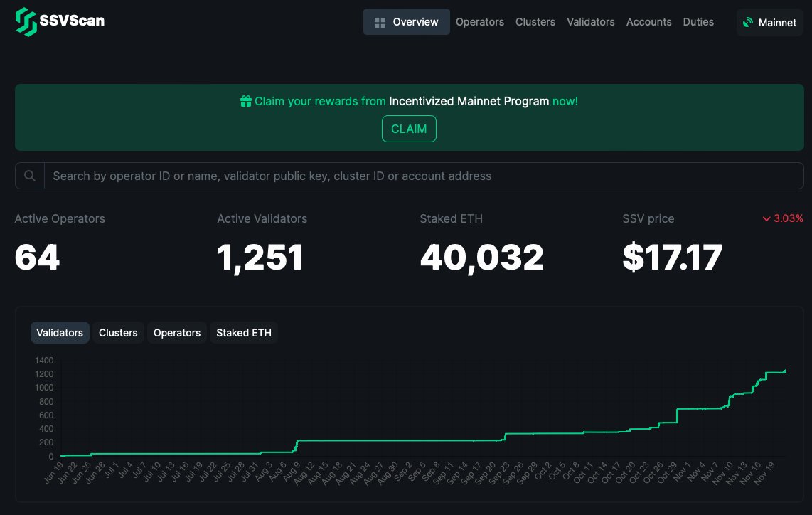The width and height of the screenshot is (812, 515).
Task: Click the 1400 y-axis label
Action: [44, 360]
